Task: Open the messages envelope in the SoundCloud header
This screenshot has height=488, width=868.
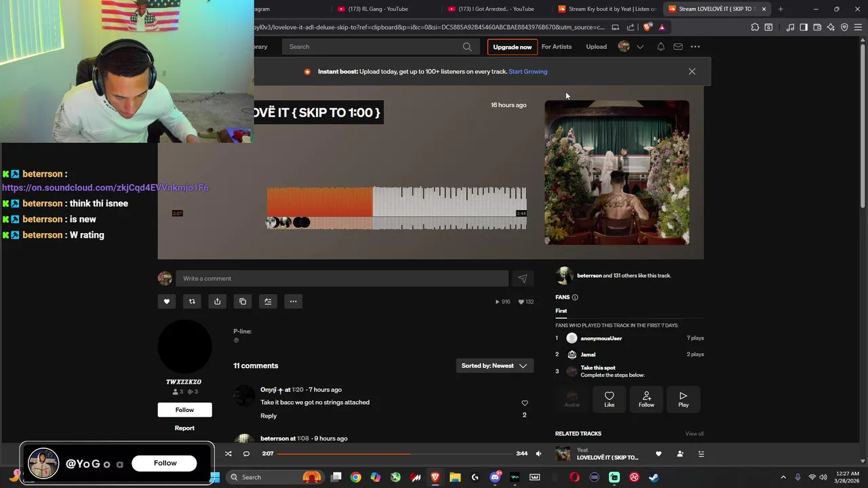Action: (678, 47)
